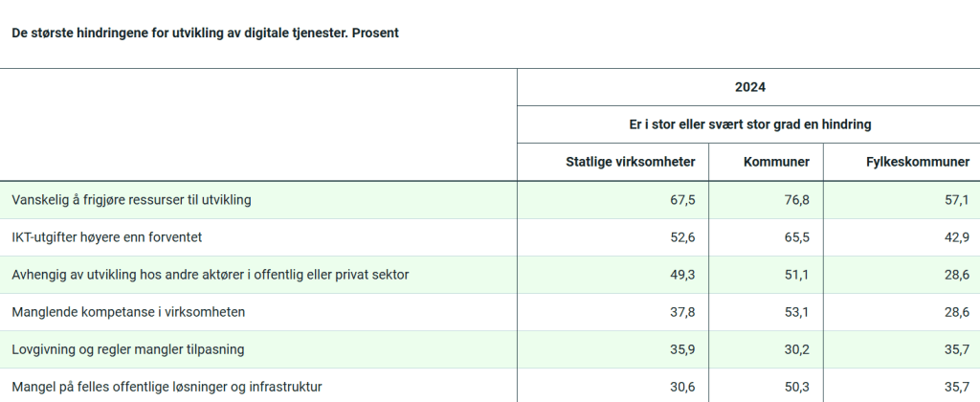Select the Fylkeskommuner column header
980x402 pixels.
(917, 162)
